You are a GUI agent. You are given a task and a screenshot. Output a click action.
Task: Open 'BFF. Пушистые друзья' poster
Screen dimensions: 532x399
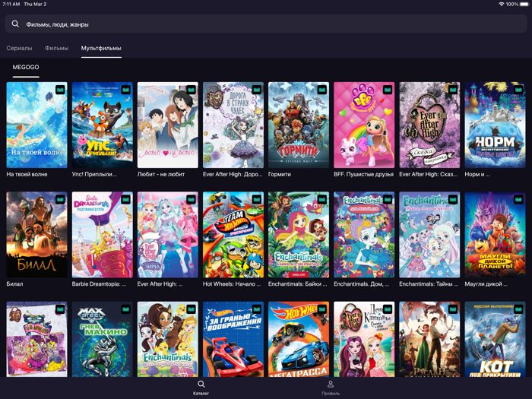pos(364,125)
